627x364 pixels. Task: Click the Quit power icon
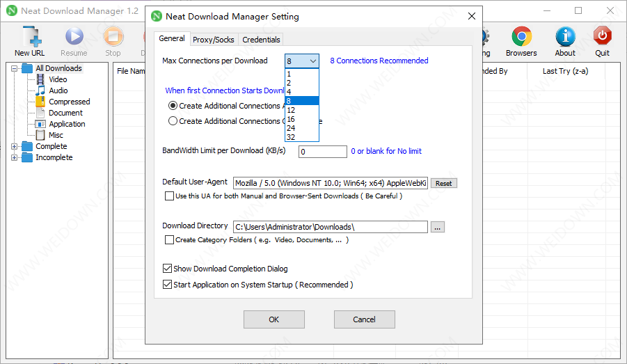click(x=602, y=36)
